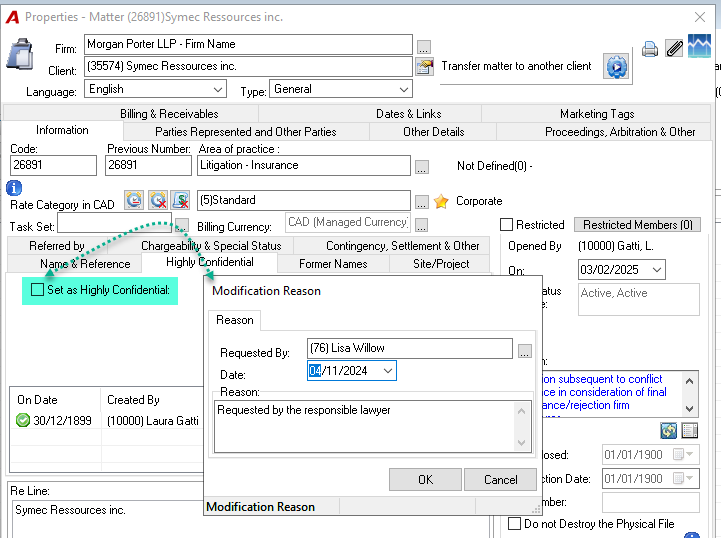
Task: Click the Reason text box scrollbar down arrow
Action: [521, 443]
